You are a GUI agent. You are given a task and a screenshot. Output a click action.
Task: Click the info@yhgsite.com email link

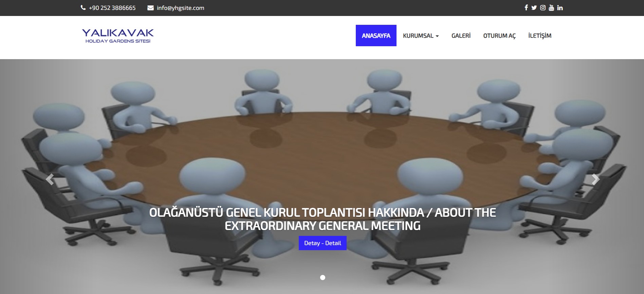(x=181, y=8)
